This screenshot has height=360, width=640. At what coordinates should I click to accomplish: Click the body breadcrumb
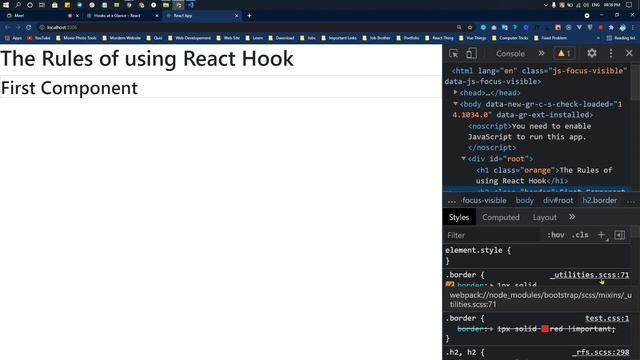[524, 200]
